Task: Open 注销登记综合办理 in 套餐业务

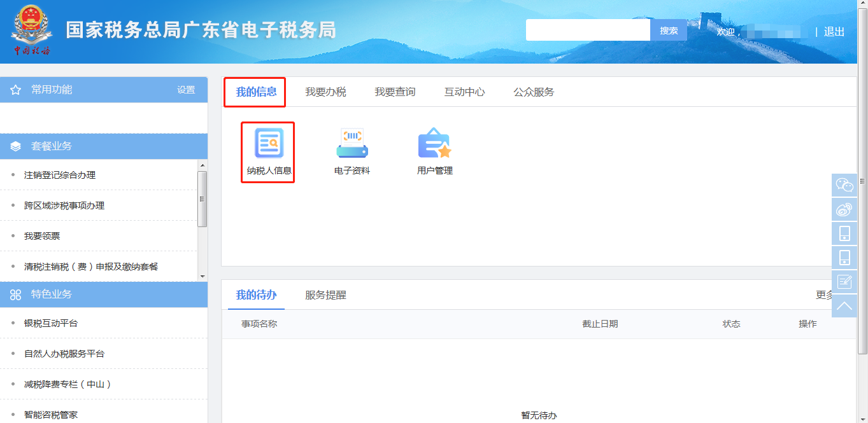Action: click(x=60, y=175)
